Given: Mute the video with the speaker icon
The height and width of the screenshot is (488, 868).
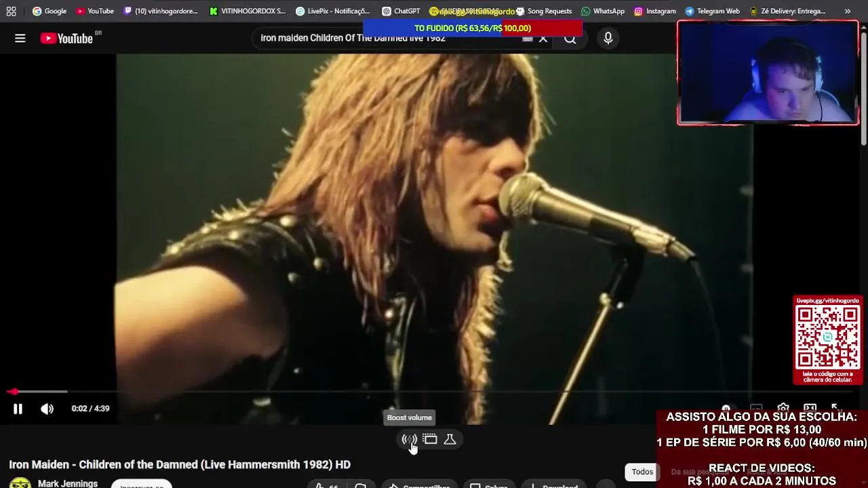Looking at the screenshot, I should click(x=47, y=409).
